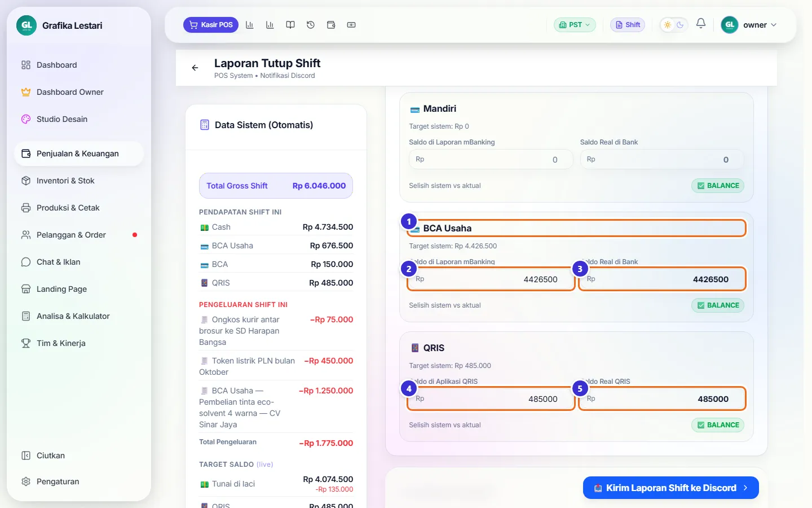Expand Inventori & Stok sidebar section
This screenshot has height=508, width=812.
(78, 181)
